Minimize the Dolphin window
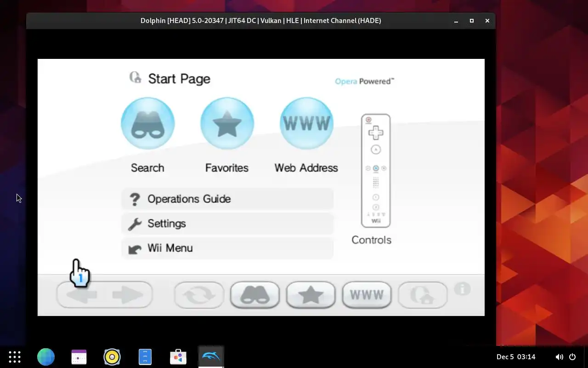This screenshot has width=588, height=368. tap(456, 21)
